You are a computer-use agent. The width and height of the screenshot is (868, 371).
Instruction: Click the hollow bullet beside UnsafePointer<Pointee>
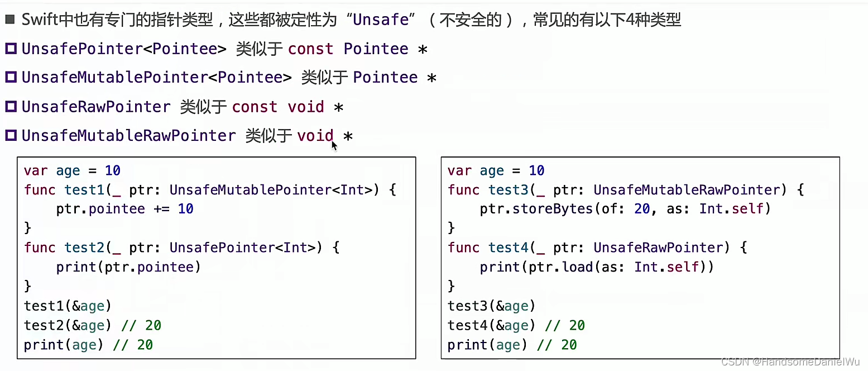tap(11, 49)
